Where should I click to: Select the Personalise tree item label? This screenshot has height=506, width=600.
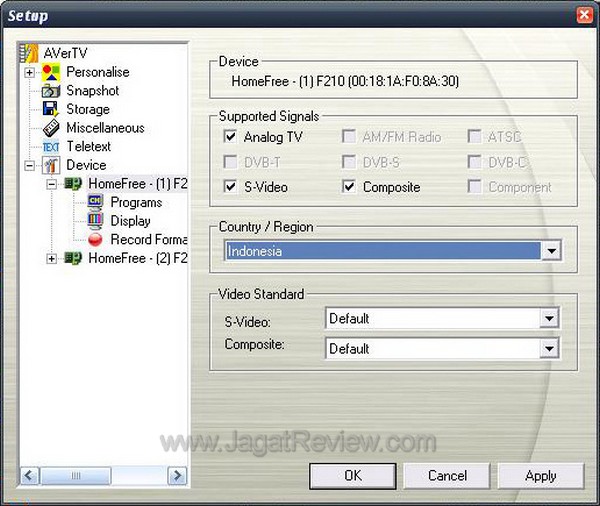click(98, 72)
